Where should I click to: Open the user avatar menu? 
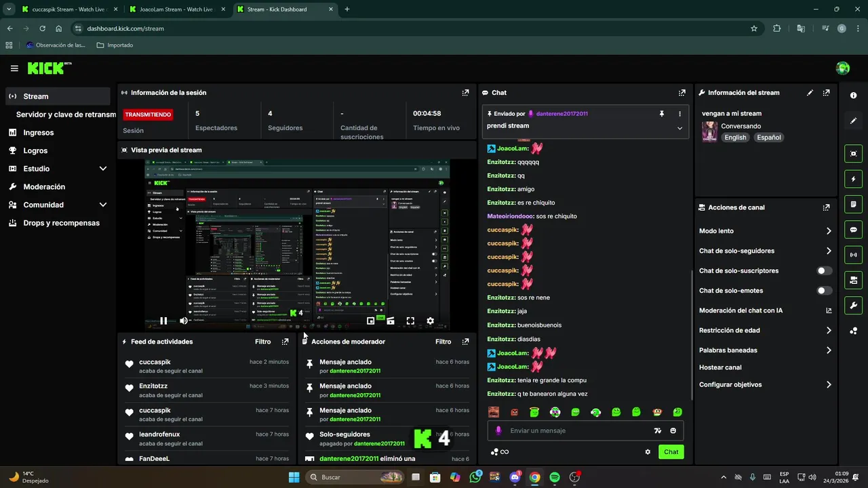[843, 68]
